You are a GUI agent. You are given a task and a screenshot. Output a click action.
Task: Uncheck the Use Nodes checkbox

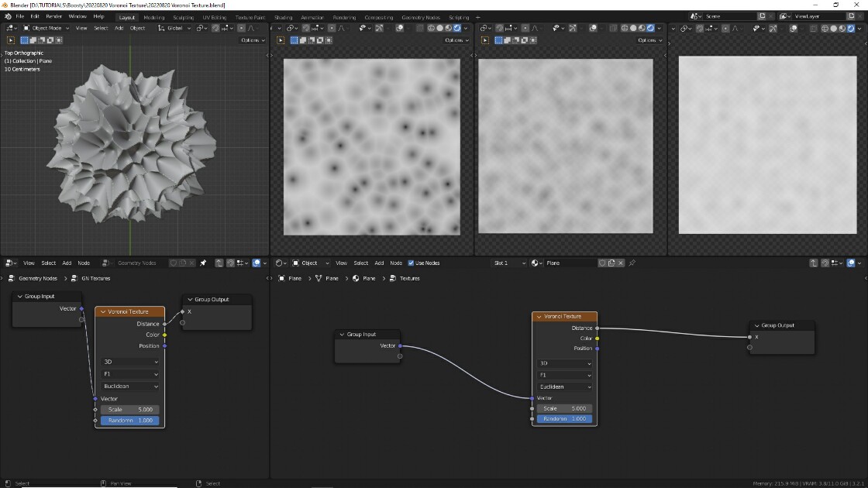[x=411, y=263]
